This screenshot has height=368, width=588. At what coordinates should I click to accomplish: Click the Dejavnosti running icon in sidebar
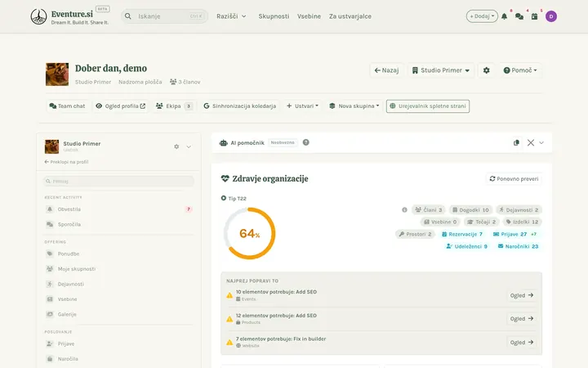(x=50, y=284)
